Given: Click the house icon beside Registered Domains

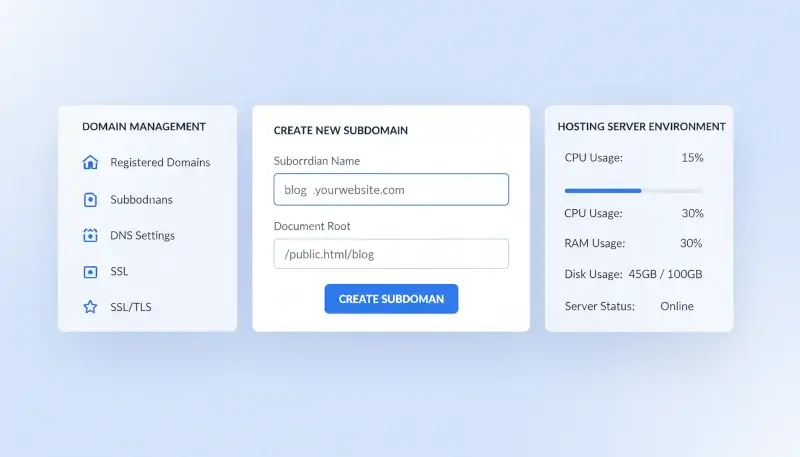Looking at the screenshot, I should pos(90,163).
